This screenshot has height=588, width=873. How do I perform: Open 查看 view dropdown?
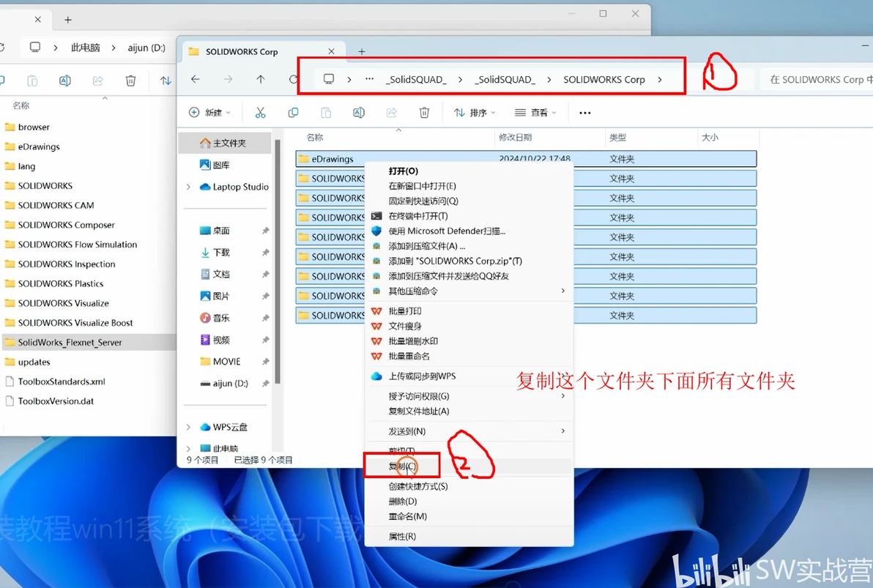click(x=535, y=113)
